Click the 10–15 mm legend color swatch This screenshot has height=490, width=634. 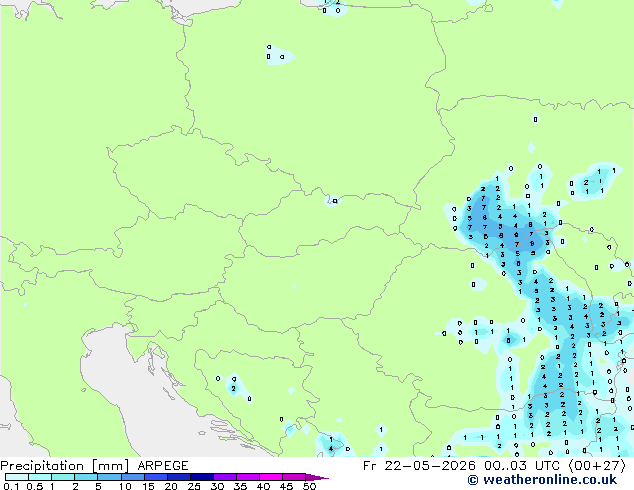click(x=132, y=477)
